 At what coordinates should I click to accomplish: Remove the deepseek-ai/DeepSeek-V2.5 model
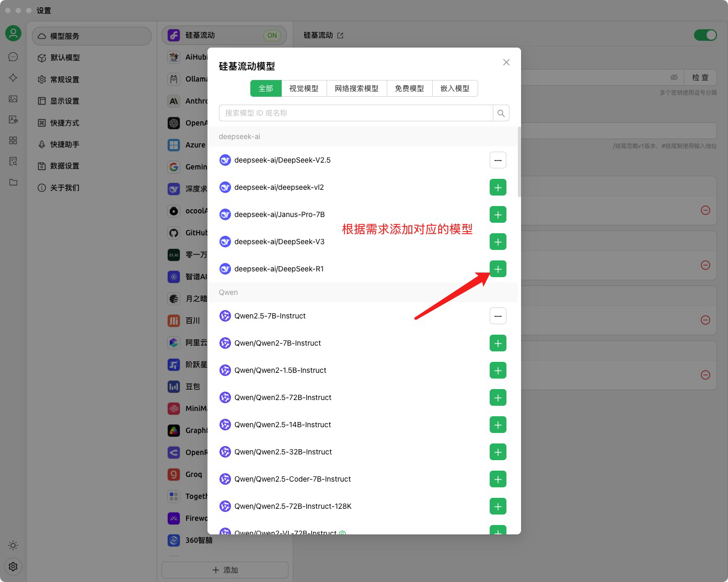498,160
